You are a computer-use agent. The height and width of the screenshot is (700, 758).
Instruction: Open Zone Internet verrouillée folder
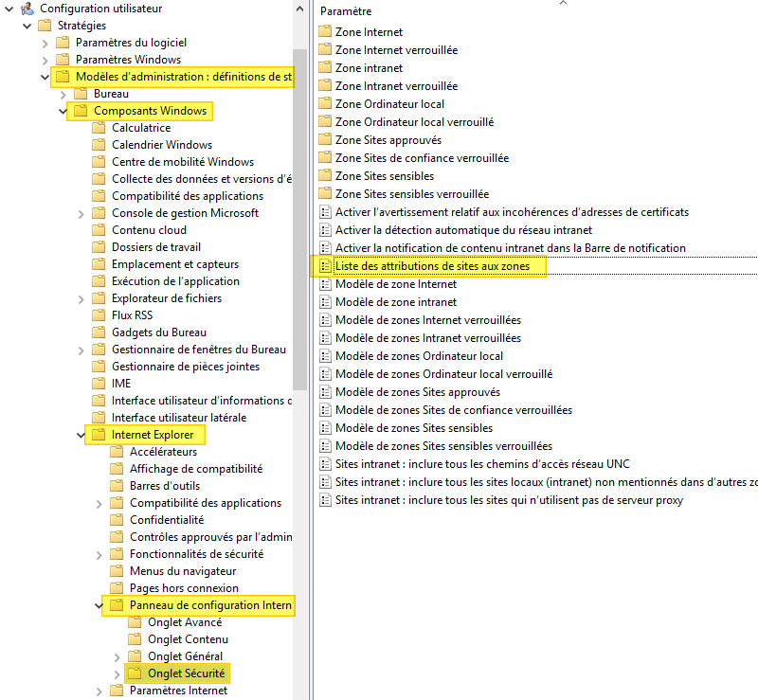pyautogui.click(x=396, y=50)
